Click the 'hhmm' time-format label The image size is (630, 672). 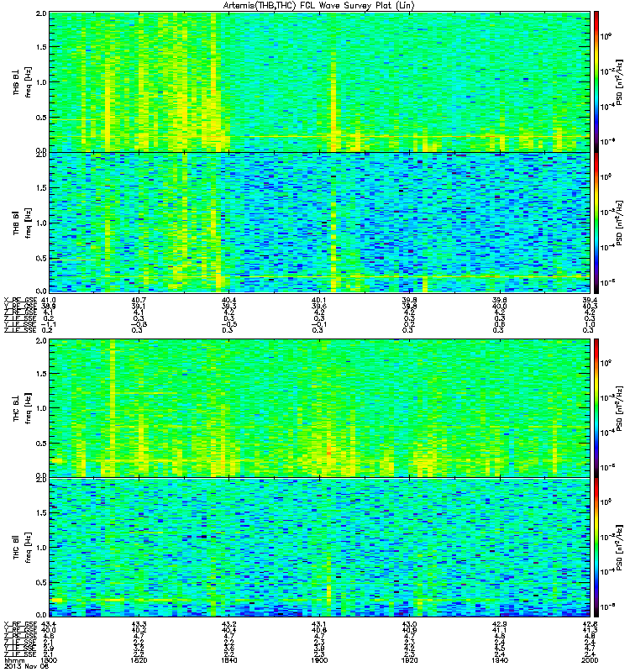coord(14,660)
